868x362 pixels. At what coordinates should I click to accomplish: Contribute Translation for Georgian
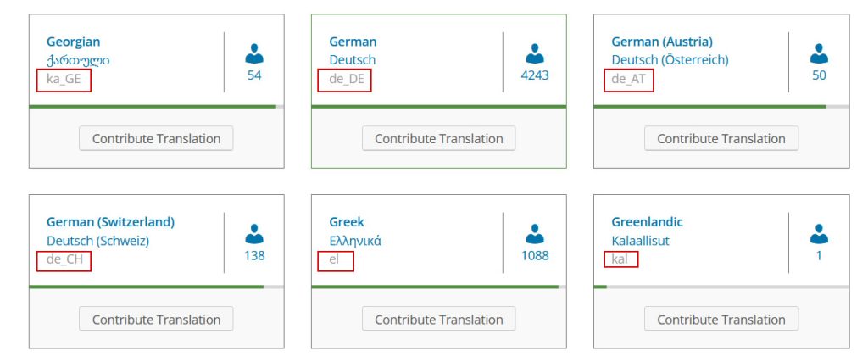tap(156, 138)
